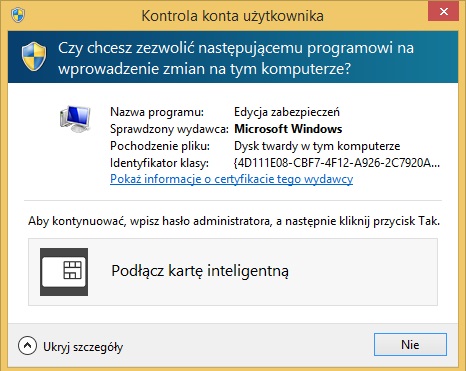The height and width of the screenshot is (371, 466).
Task: Click the blue banner question text
Action: [236, 58]
